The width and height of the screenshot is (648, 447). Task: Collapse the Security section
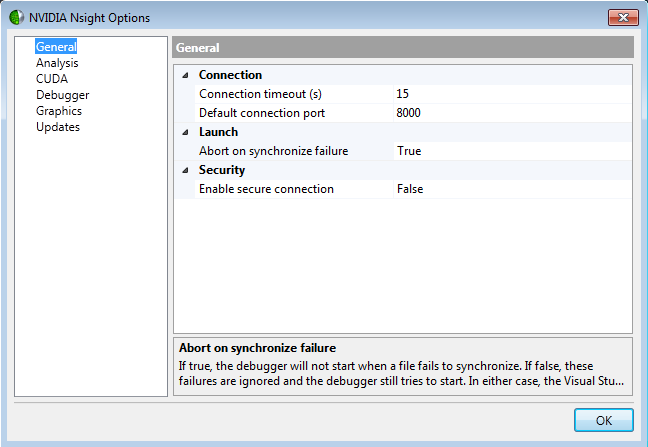(184, 170)
